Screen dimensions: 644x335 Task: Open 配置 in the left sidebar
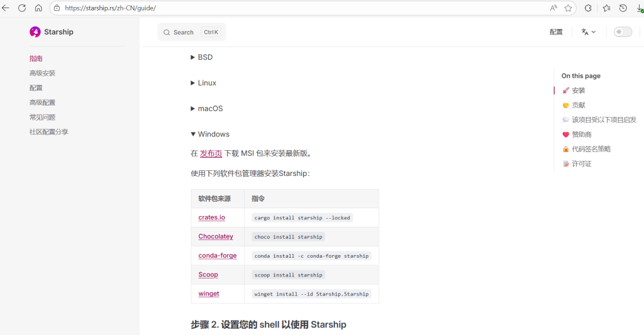tap(36, 88)
